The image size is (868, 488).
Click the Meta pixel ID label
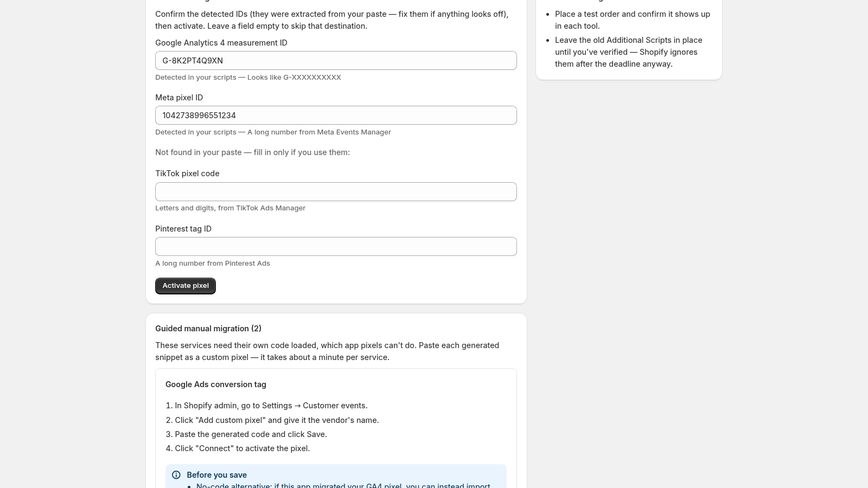tap(179, 98)
